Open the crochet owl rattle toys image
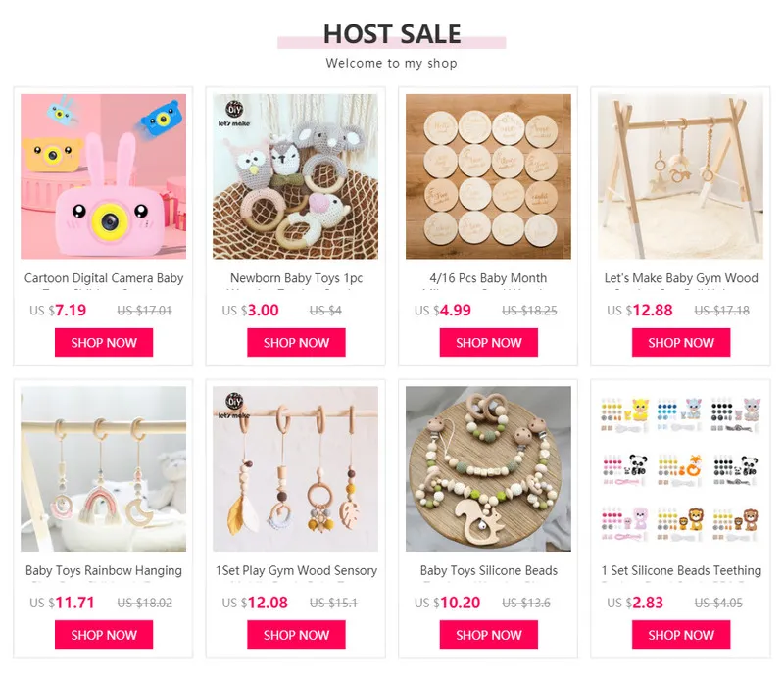 click(296, 176)
